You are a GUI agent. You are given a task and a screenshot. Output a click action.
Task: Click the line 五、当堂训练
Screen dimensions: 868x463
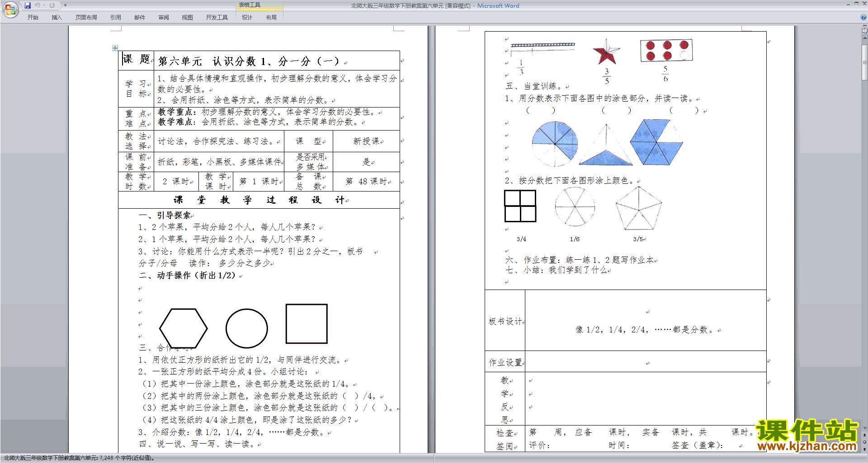(x=534, y=86)
